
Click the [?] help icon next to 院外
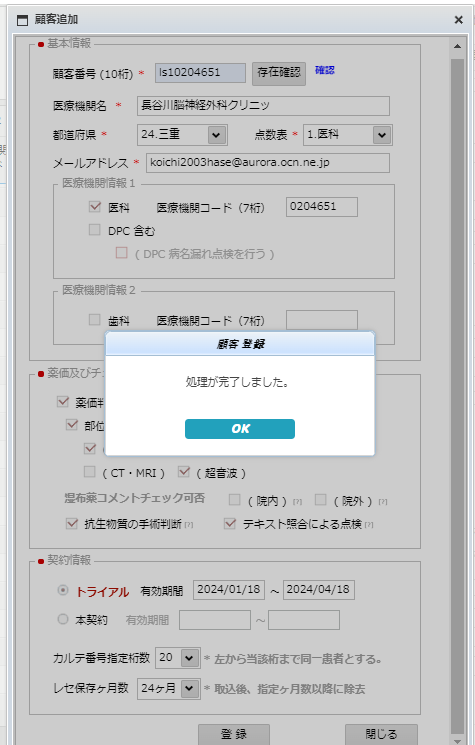(383, 502)
